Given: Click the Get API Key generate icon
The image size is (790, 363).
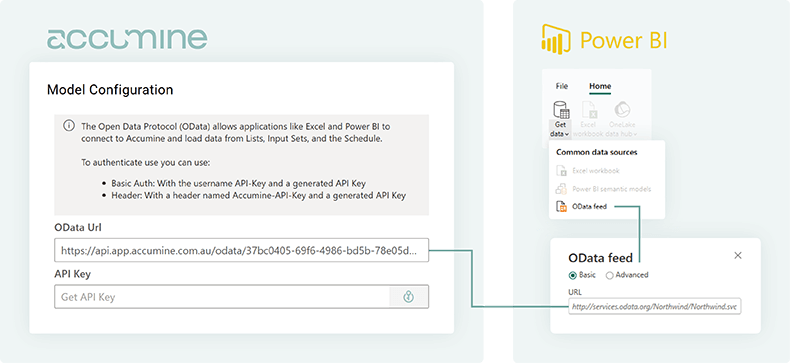Looking at the screenshot, I should pos(409,297).
